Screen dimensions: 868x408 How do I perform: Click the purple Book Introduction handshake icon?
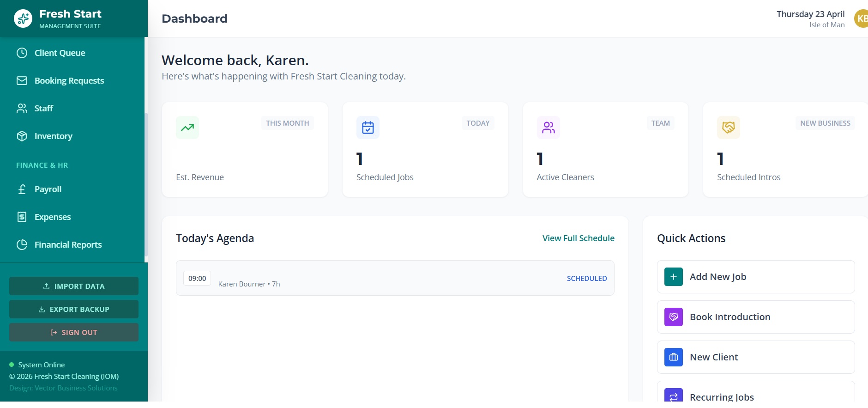(674, 317)
